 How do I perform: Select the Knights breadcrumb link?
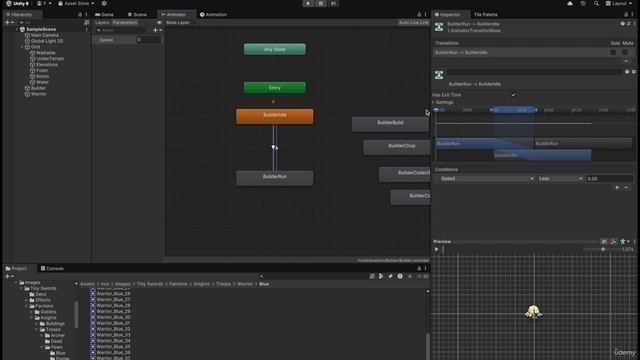coord(201,284)
